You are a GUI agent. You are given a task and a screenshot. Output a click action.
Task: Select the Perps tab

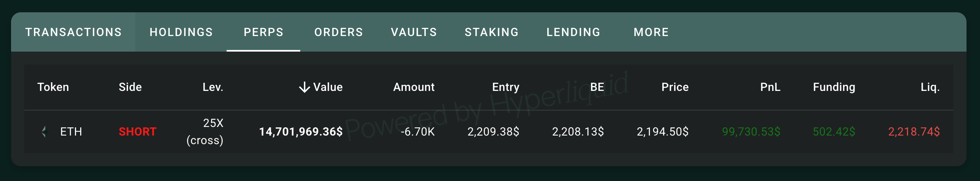(x=263, y=32)
